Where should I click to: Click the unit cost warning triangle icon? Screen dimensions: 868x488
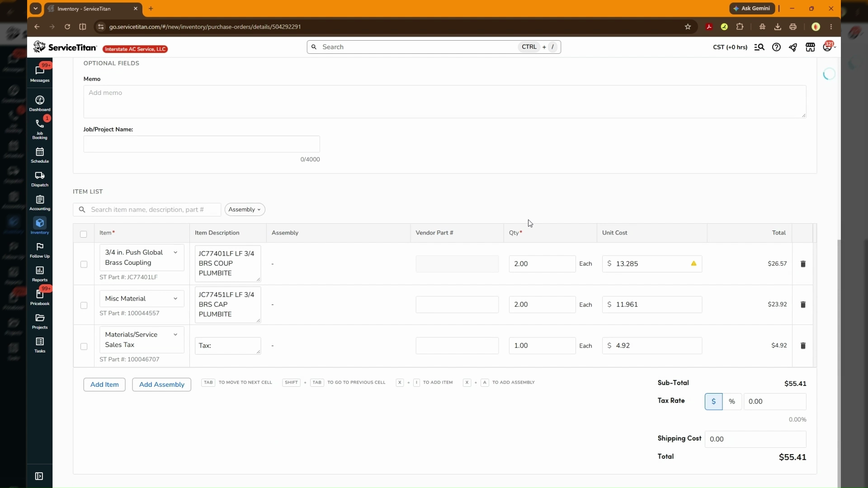click(693, 263)
